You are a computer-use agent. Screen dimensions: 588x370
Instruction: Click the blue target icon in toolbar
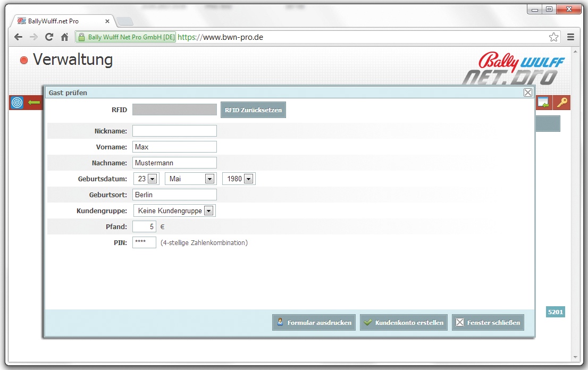(x=17, y=103)
